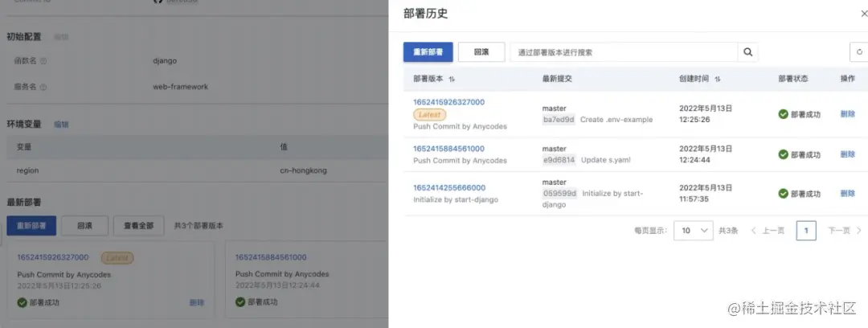Click commit hash e9d6814
This screenshot has width=868, height=328.
559,160
